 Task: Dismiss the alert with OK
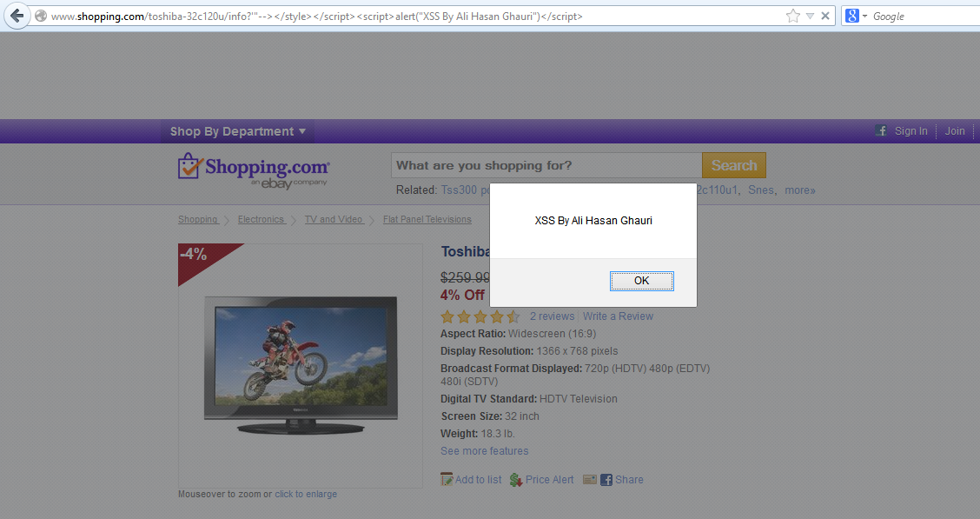[x=642, y=281]
